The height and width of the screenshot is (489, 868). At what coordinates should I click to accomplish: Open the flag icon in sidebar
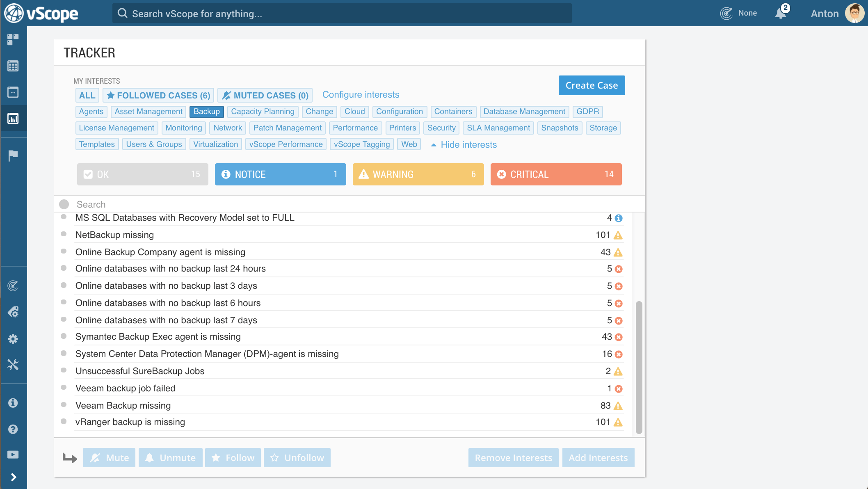point(13,155)
